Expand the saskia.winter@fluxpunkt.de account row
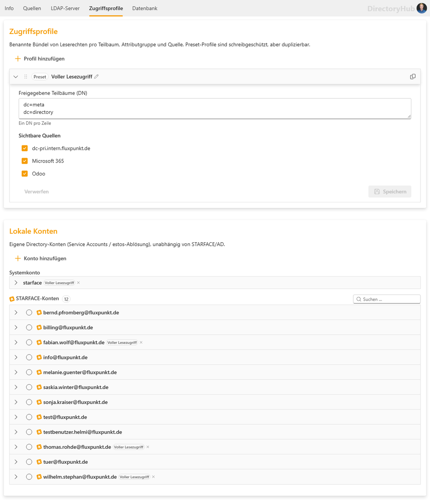 coord(16,387)
